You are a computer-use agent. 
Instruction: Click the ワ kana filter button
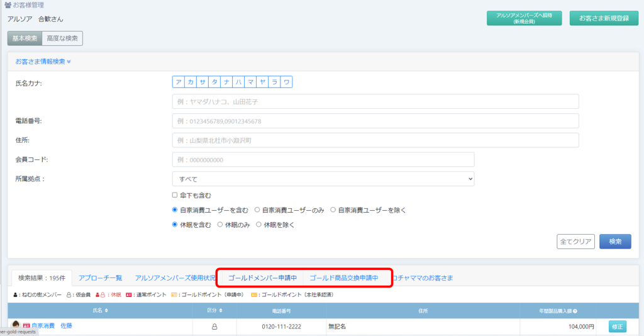[286, 82]
